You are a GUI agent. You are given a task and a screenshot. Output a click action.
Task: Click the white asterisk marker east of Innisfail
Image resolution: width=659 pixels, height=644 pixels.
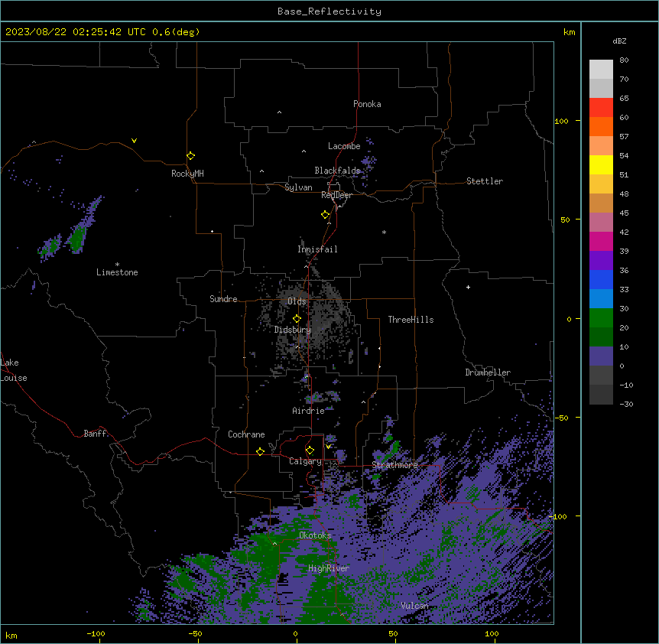(x=384, y=232)
